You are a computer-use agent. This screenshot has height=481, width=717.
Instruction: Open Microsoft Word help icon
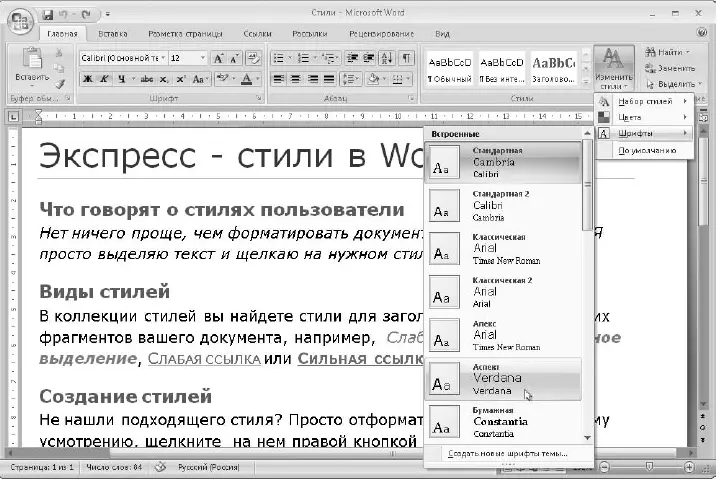point(702,32)
